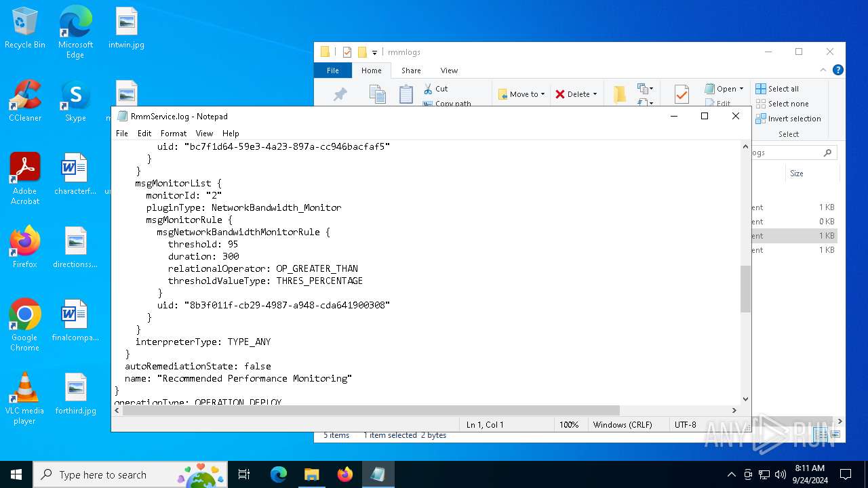Open File Explorer from taskbar

(x=312, y=474)
